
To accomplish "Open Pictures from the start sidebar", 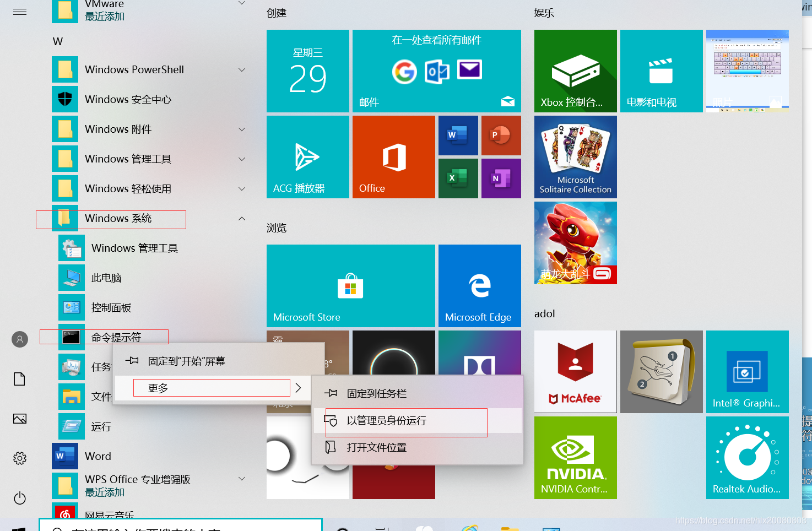I will pos(20,419).
